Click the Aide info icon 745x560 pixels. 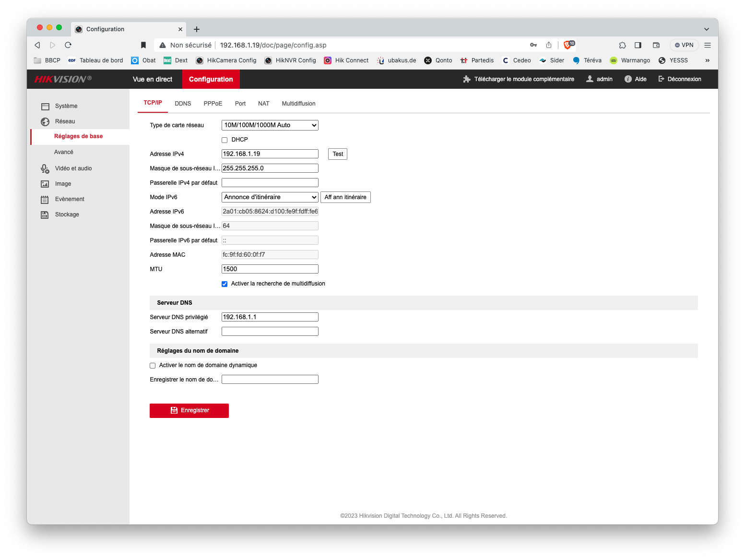click(628, 79)
